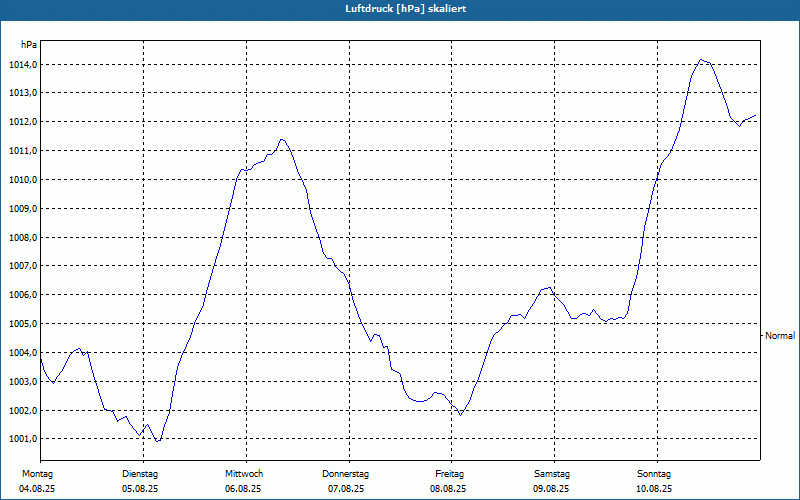Select the 1012,0 axis value

point(22,122)
